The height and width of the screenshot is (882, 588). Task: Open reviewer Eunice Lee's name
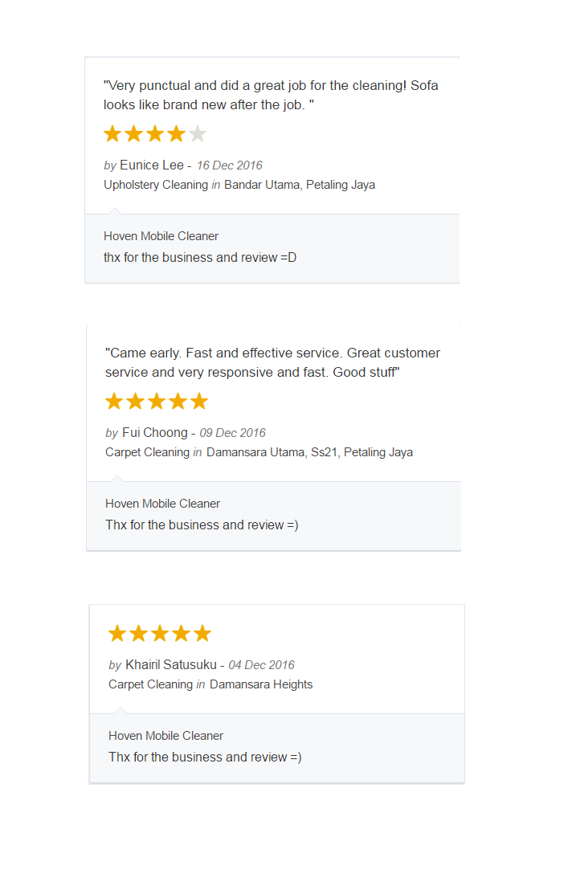pyautogui.click(x=151, y=165)
